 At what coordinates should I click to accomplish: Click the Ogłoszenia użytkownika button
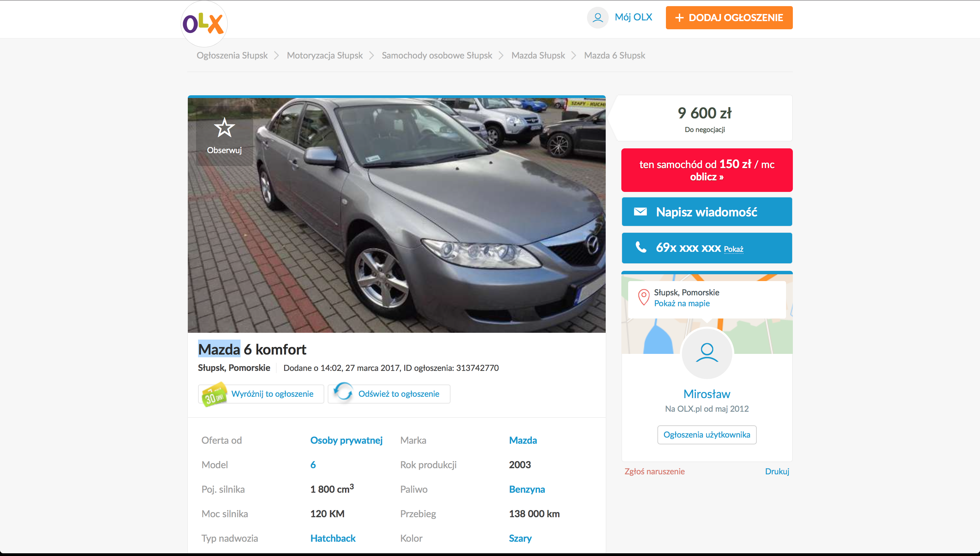pyautogui.click(x=707, y=435)
